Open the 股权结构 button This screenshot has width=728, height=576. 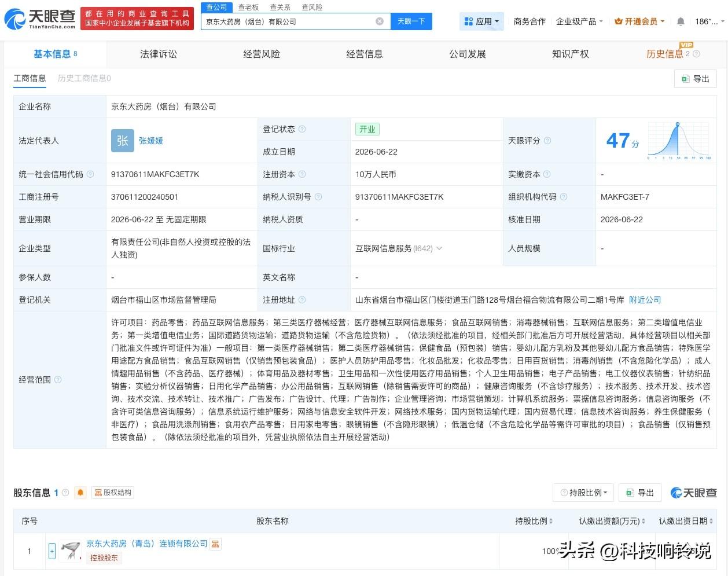pyautogui.click(x=113, y=493)
